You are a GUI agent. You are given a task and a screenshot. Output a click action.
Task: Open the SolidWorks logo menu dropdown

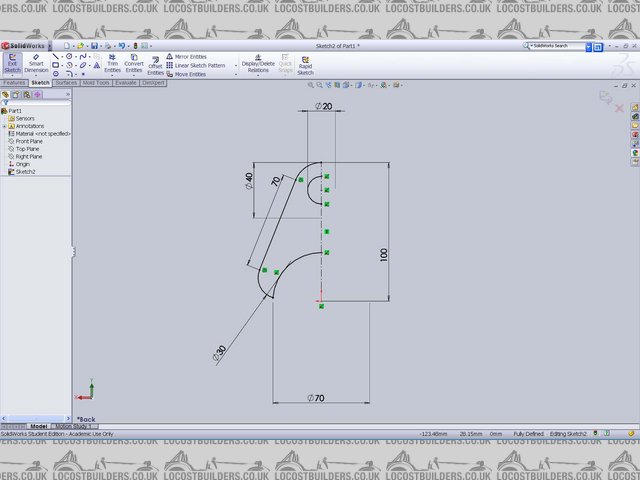(52, 46)
